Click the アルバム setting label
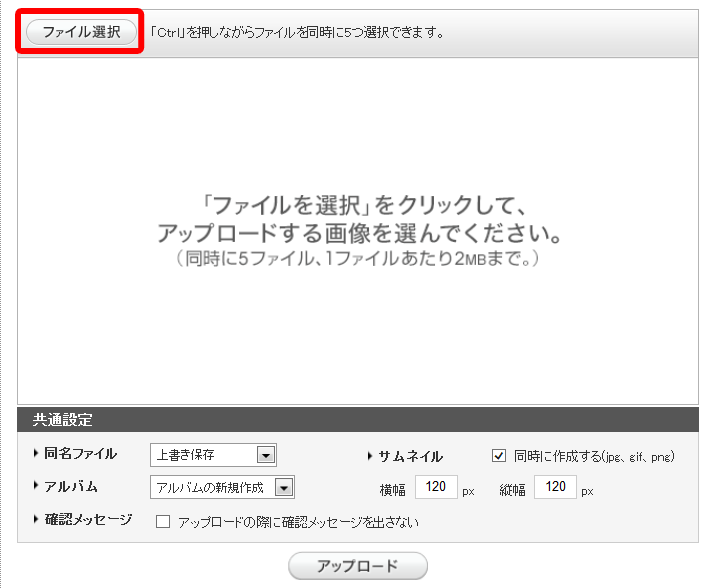The image size is (713, 588). point(71,486)
